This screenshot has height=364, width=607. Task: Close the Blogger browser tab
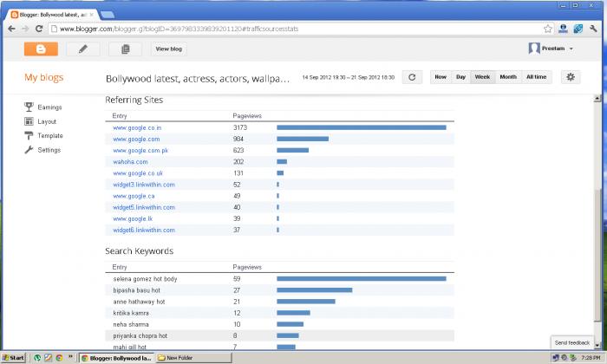(x=91, y=15)
